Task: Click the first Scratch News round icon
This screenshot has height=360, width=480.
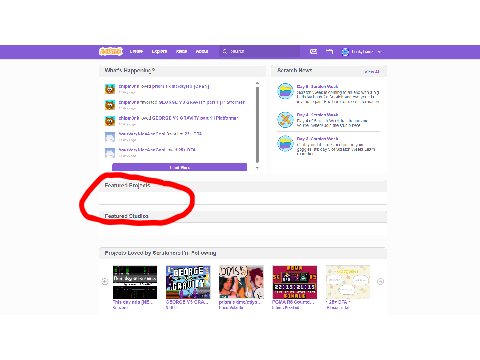Action: (285, 91)
